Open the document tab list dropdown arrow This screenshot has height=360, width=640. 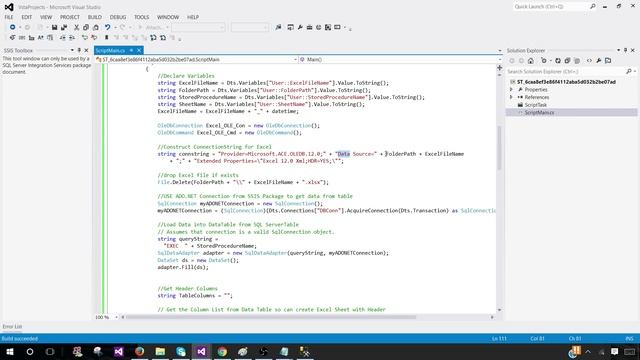click(x=500, y=51)
